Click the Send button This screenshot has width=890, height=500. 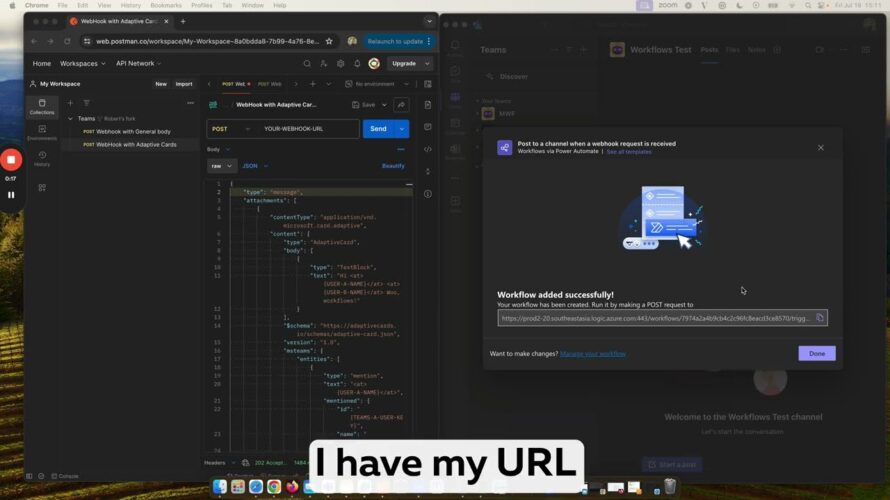[379, 129]
